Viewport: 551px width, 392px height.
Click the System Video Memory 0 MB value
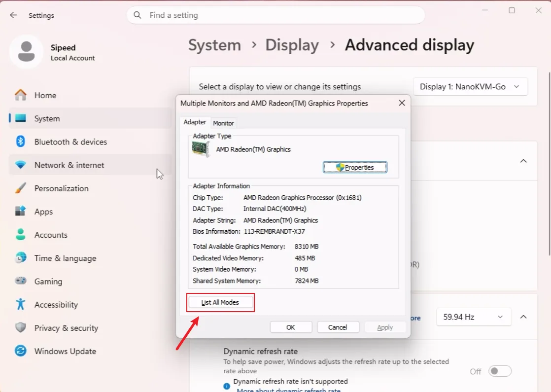coord(301,269)
